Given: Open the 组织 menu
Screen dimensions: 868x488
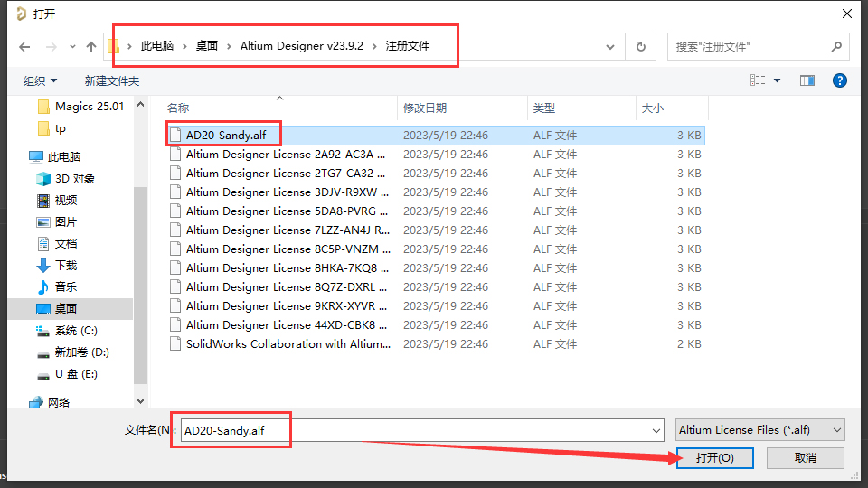Looking at the screenshot, I should point(40,80).
